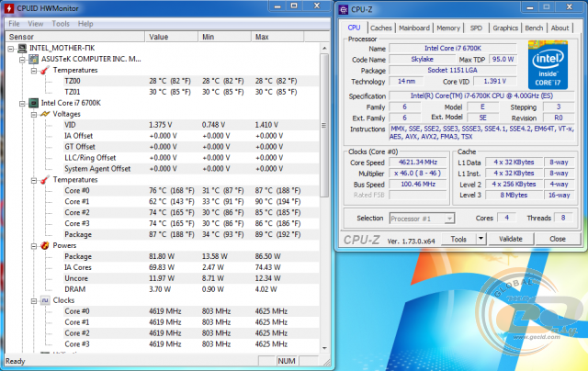The height and width of the screenshot is (371, 588).
Task: Switch to the Memory tab in CPU-Z
Action: coord(448,28)
